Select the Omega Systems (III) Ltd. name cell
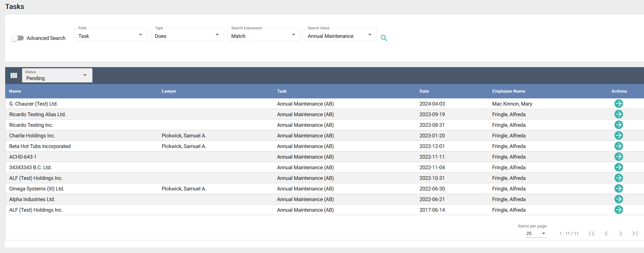 tap(37, 189)
